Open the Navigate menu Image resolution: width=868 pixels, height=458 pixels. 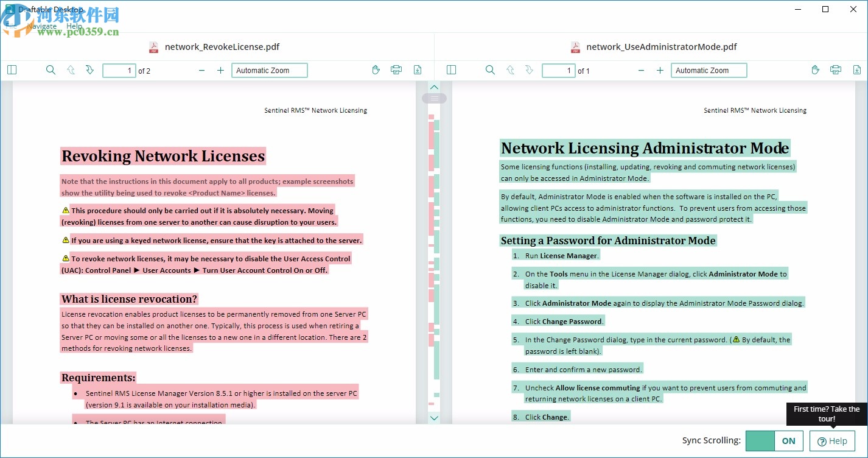[x=41, y=26]
